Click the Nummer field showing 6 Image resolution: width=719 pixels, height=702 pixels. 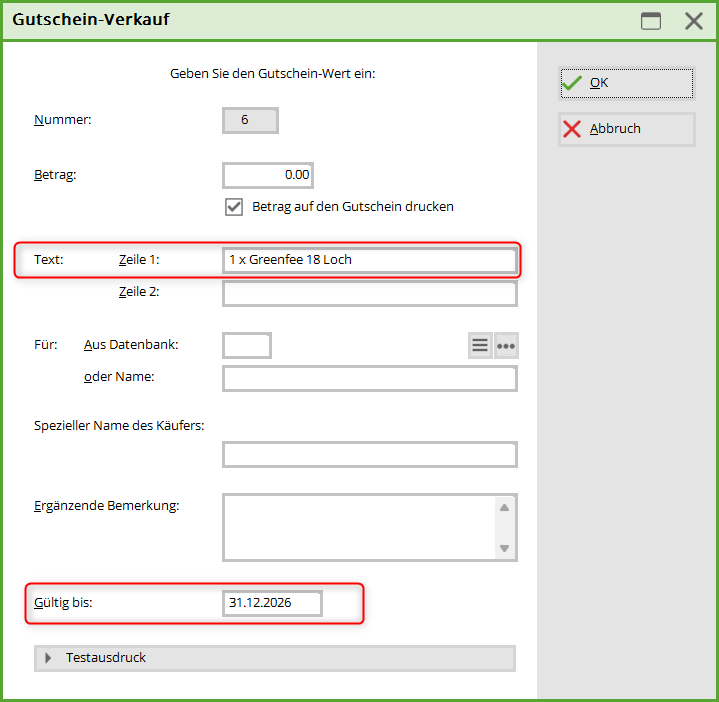point(250,120)
